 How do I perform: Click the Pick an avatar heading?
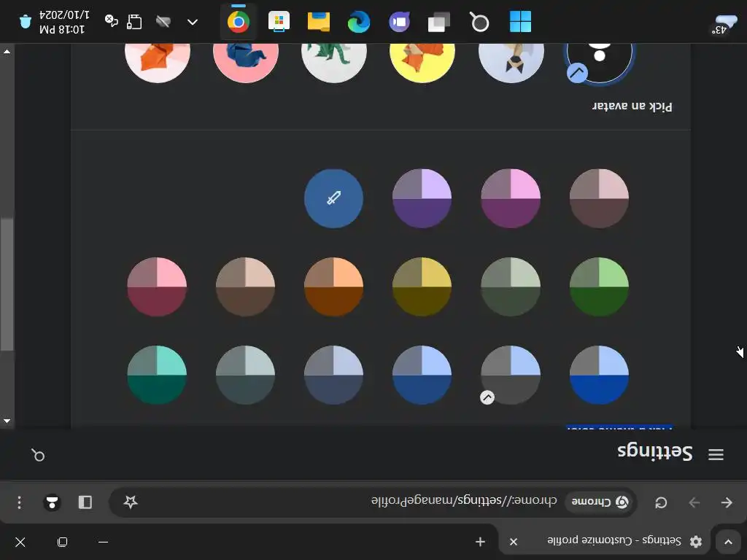point(632,106)
